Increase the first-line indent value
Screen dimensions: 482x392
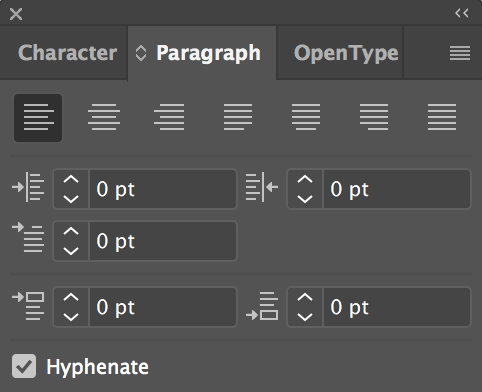[x=71, y=231]
